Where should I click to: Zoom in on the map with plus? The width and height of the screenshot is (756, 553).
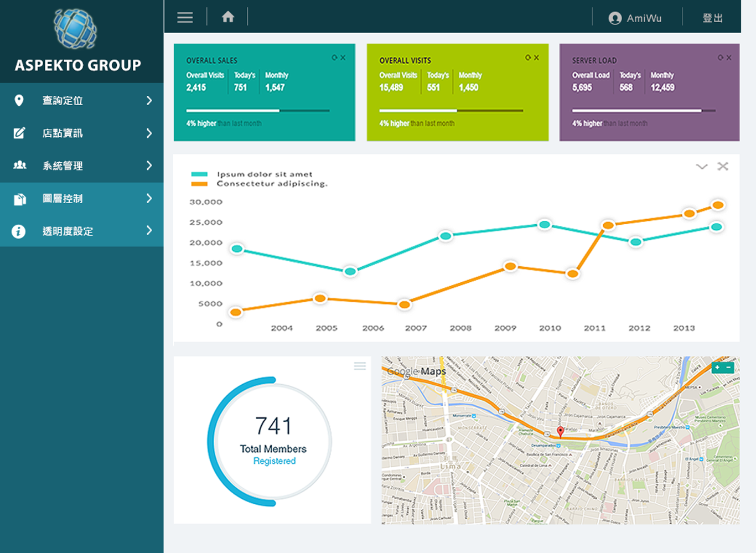coord(717,368)
